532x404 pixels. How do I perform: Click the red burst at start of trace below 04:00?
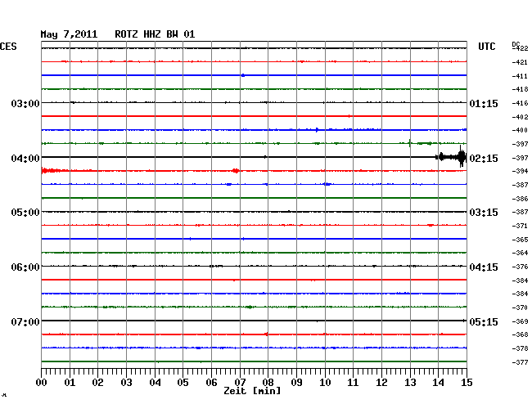coord(52,170)
